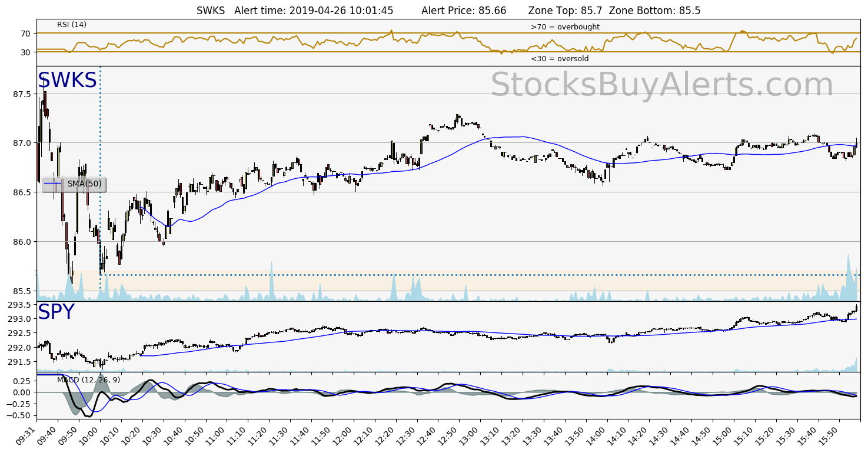Click the Zone Top 85.7 title text

click(566, 11)
